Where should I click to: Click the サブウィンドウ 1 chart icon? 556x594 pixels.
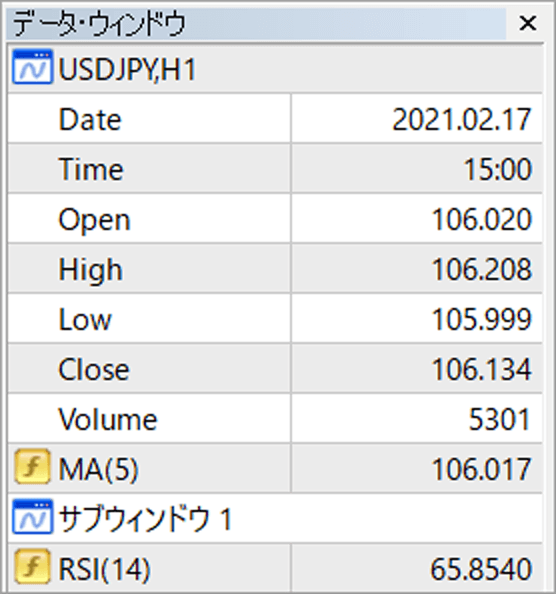coord(32,517)
